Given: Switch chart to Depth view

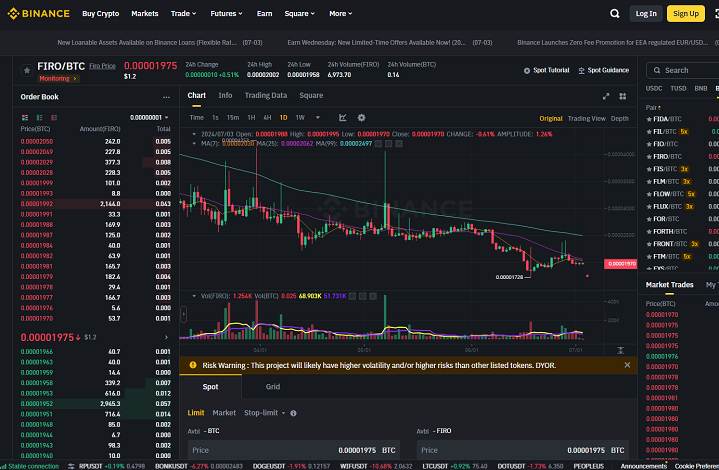Looking at the screenshot, I should pyautogui.click(x=619, y=119).
